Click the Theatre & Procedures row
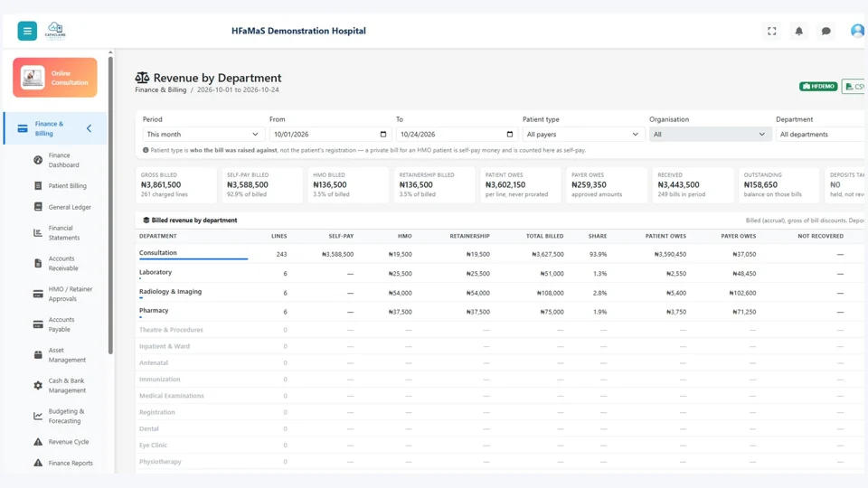 click(x=501, y=330)
